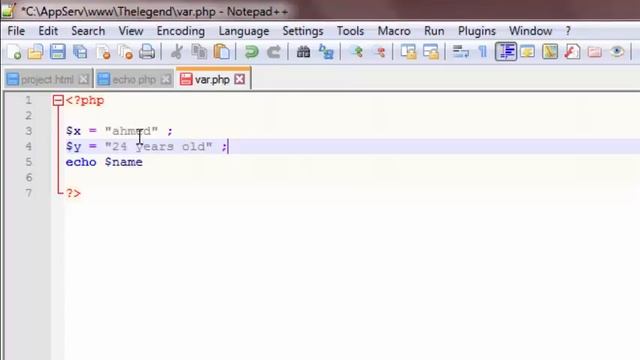
Task: Close current document using toolbar Close icon
Action: pyautogui.click(x=102, y=52)
